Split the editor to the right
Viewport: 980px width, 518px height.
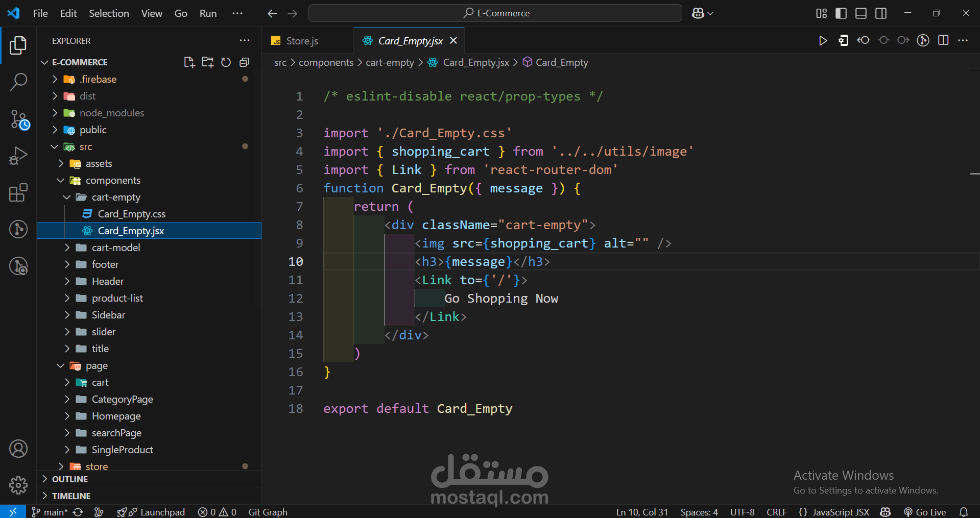[x=943, y=41]
